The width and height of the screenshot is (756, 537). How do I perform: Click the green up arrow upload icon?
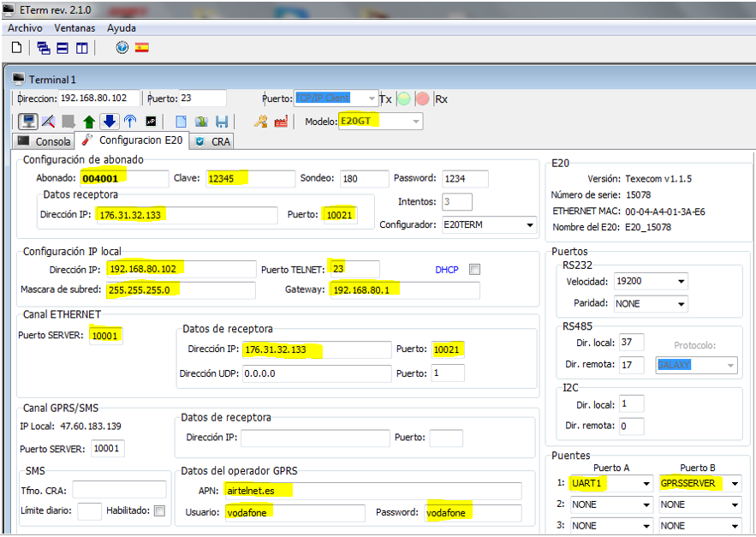click(x=89, y=121)
